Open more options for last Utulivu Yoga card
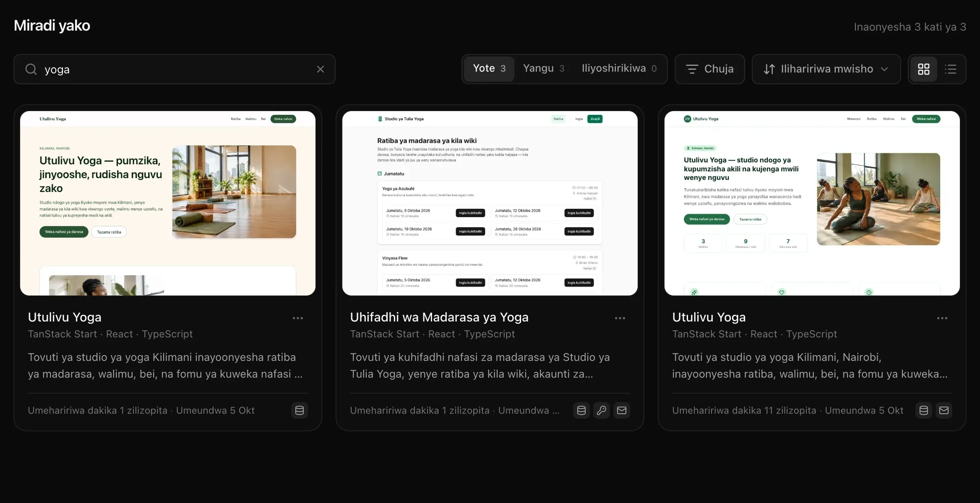The width and height of the screenshot is (980, 503). 942,318
